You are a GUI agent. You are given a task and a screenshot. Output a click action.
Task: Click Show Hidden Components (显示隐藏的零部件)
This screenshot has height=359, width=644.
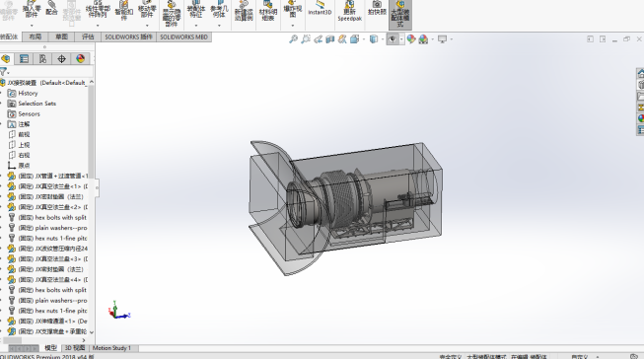coord(172,15)
